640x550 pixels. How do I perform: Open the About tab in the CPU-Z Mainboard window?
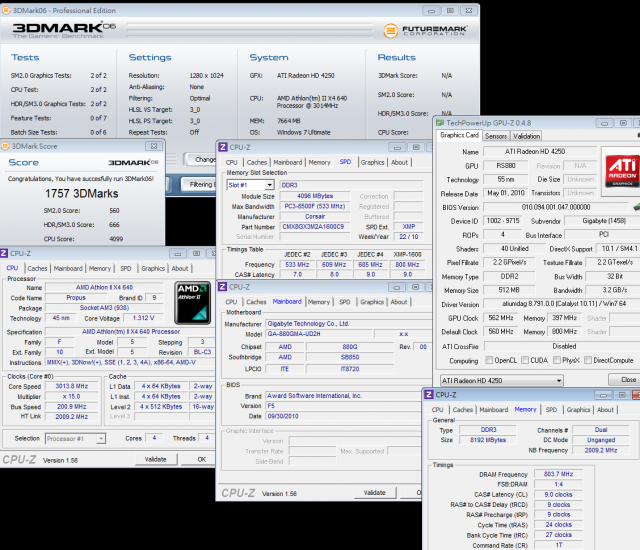click(399, 302)
